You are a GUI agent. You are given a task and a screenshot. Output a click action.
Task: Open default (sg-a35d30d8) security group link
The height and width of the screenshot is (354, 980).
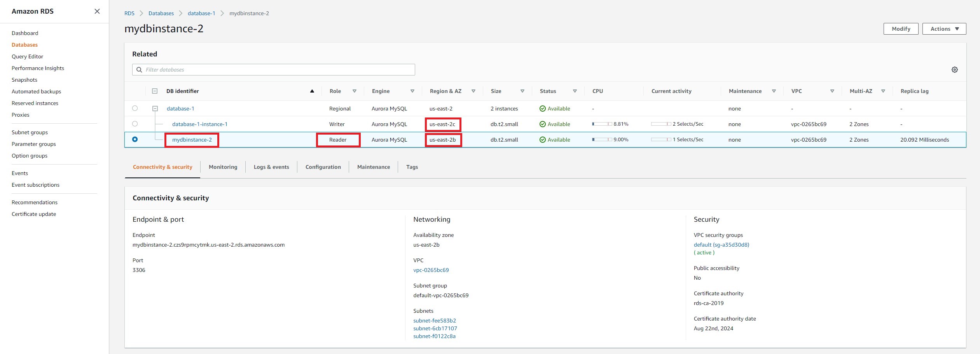(x=721, y=245)
